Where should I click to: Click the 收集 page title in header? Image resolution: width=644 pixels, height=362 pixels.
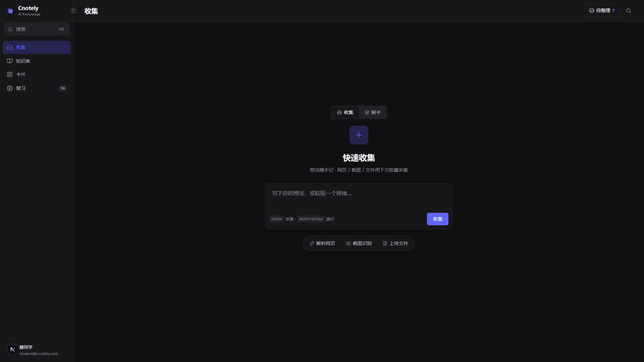coord(91,11)
